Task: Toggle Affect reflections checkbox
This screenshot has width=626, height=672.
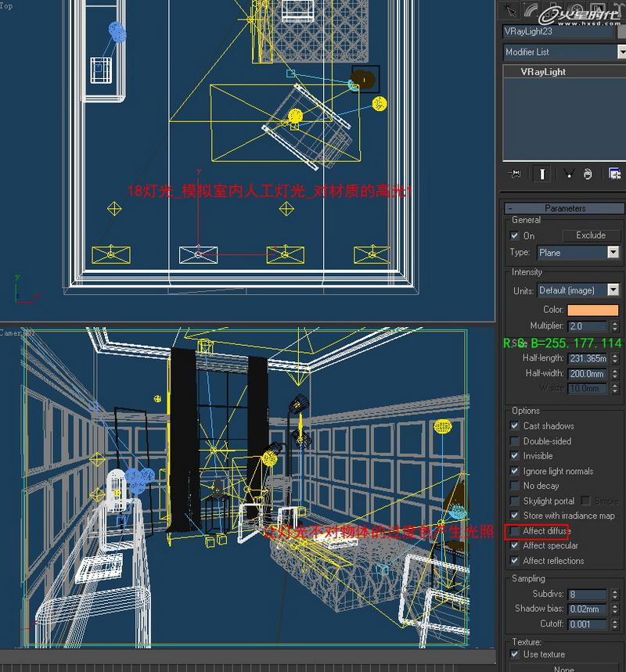Action: click(515, 560)
